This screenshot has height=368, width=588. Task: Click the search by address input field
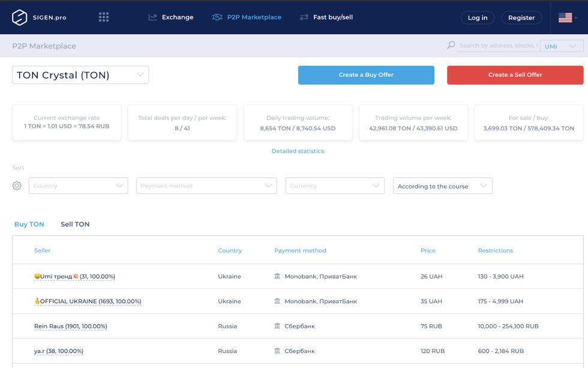tap(498, 46)
